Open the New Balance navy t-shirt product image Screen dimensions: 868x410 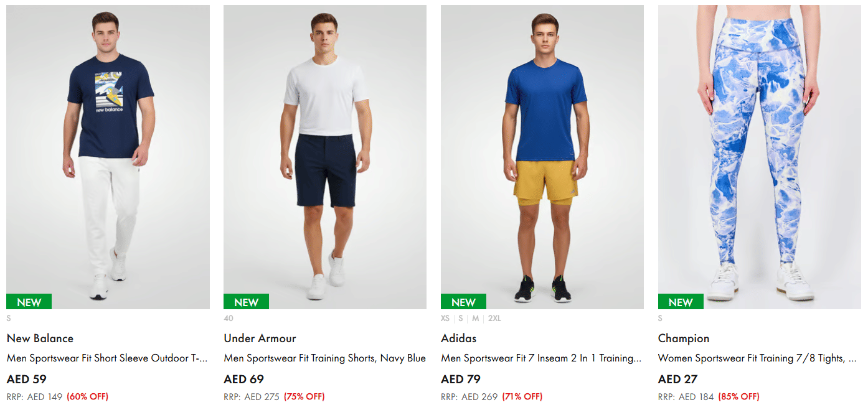point(108,157)
